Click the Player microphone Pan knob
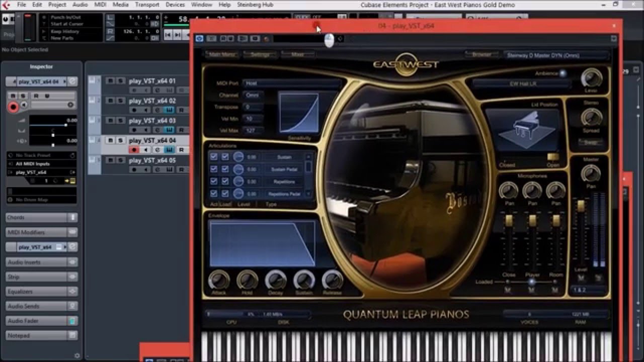The height and width of the screenshot is (362, 644). tap(532, 191)
